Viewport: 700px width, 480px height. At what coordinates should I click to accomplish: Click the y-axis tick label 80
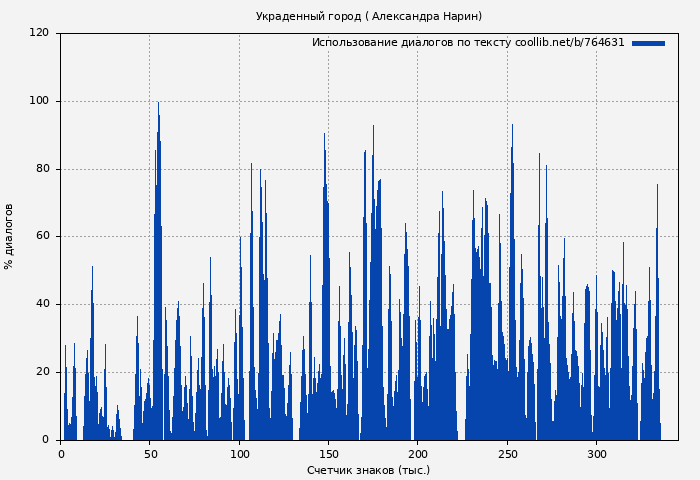pyautogui.click(x=42, y=169)
